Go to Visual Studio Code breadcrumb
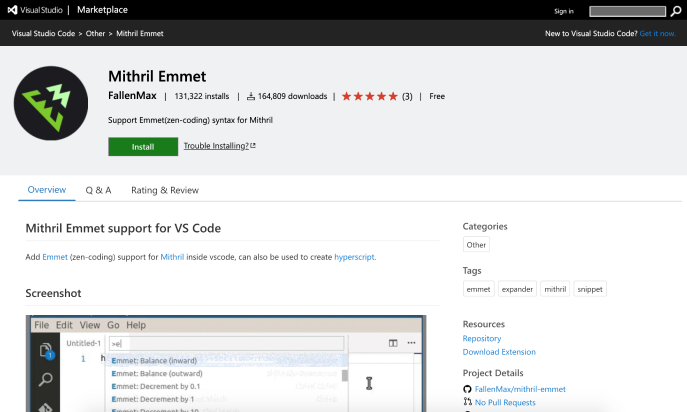 (43, 34)
